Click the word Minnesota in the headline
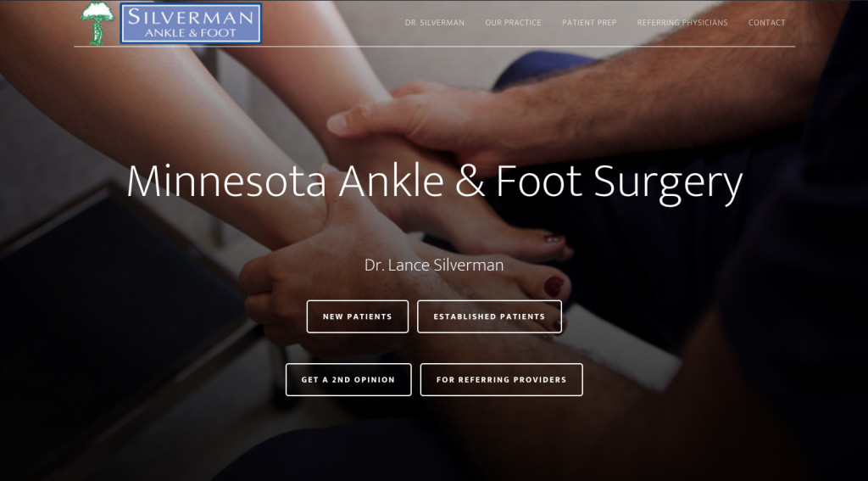The height and width of the screenshot is (481, 868). click(x=226, y=182)
